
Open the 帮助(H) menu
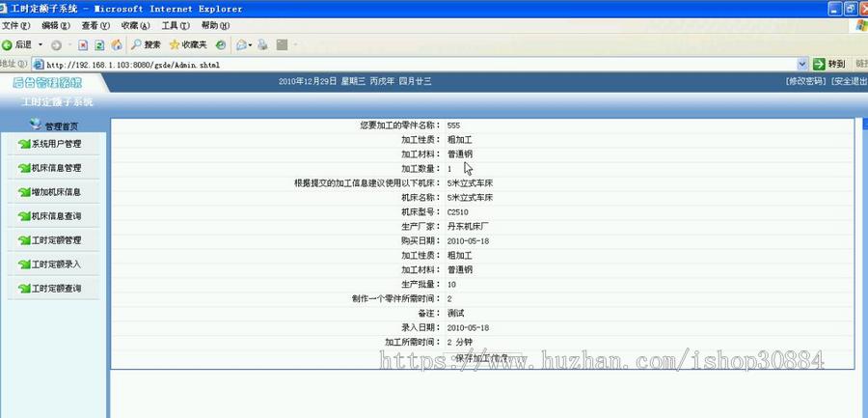tap(215, 25)
